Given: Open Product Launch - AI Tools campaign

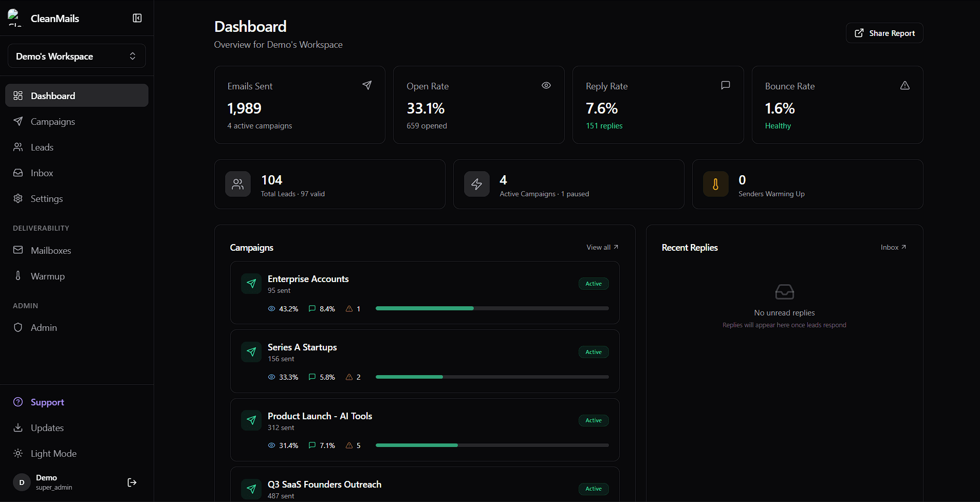Looking at the screenshot, I should (425, 430).
